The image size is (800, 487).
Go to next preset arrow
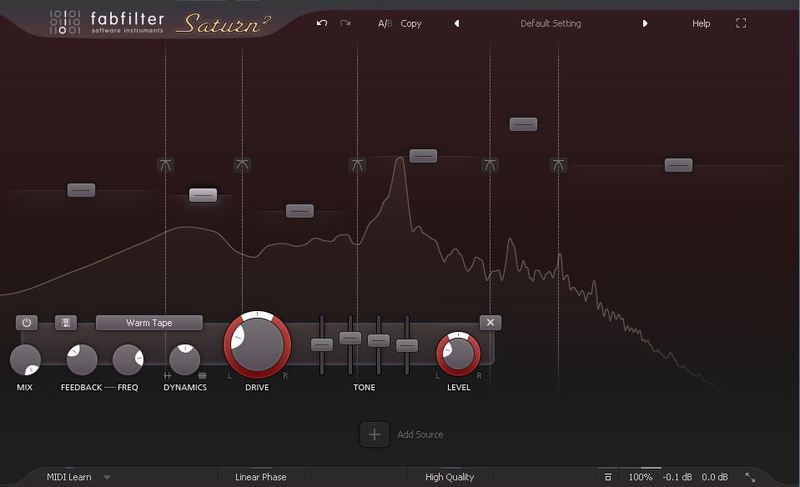point(645,23)
